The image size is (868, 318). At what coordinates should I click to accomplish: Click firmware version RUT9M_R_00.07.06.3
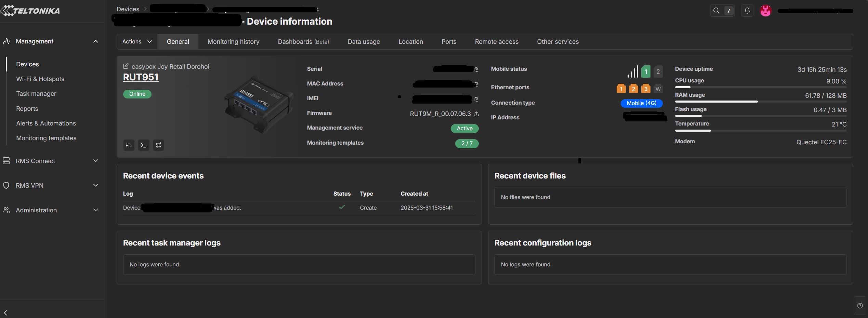point(440,114)
